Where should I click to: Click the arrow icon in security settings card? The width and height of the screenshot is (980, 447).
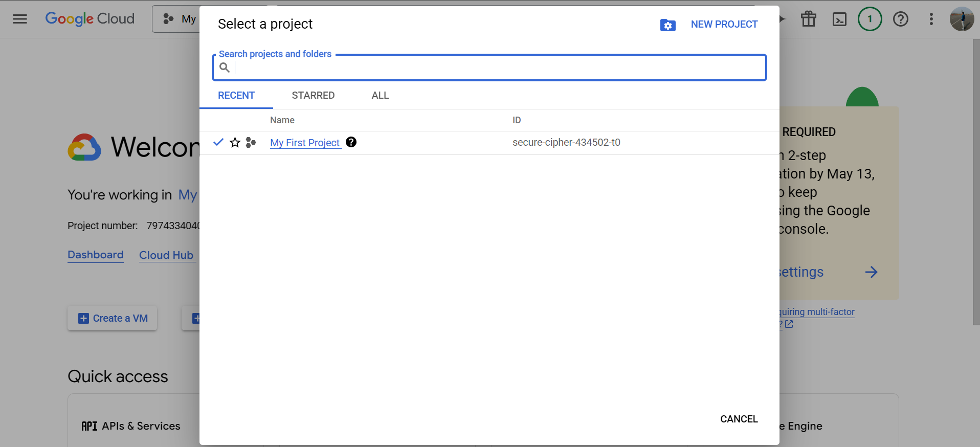click(x=871, y=272)
